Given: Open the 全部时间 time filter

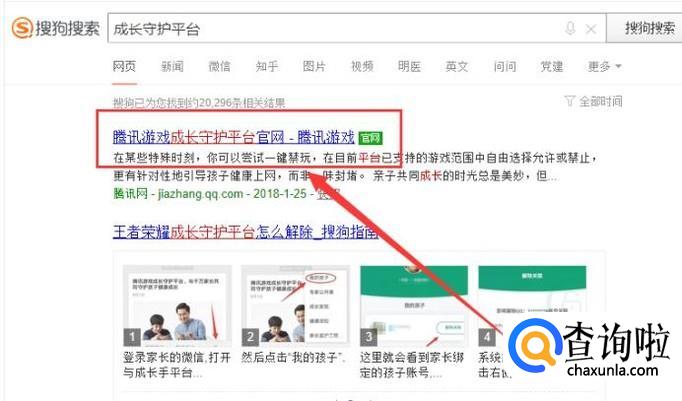Looking at the screenshot, I should point(601,101).
